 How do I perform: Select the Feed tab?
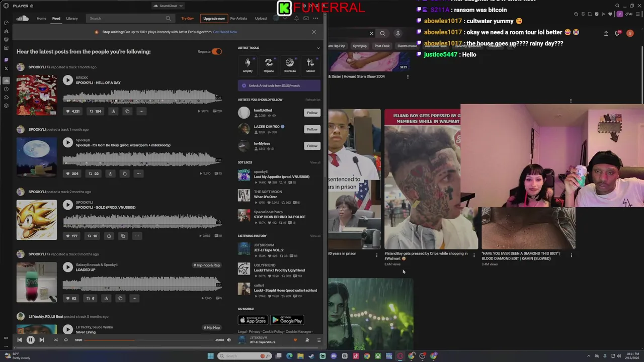pos(56,19)
